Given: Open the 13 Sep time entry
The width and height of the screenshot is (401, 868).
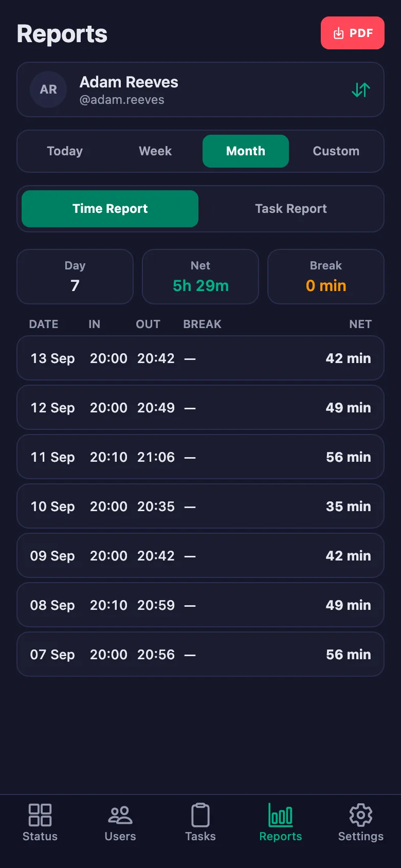Looking at the screenshot, I should coord(200,358).
